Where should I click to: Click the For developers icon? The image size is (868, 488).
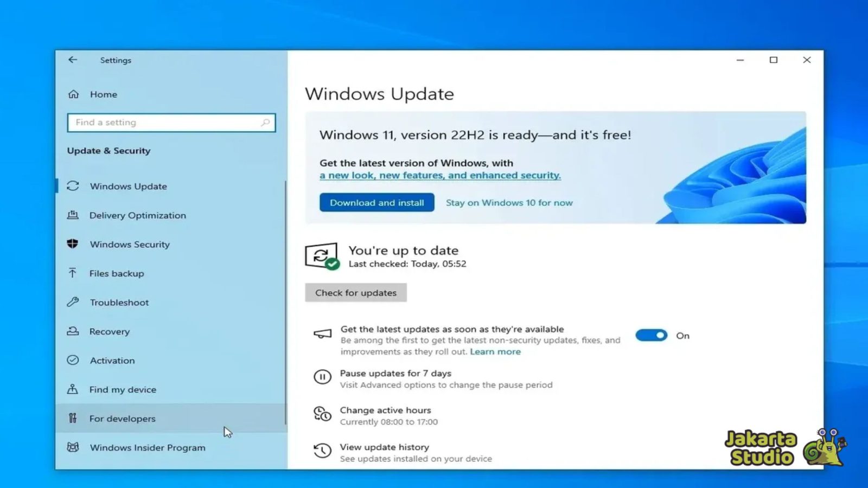click(73, 418)
